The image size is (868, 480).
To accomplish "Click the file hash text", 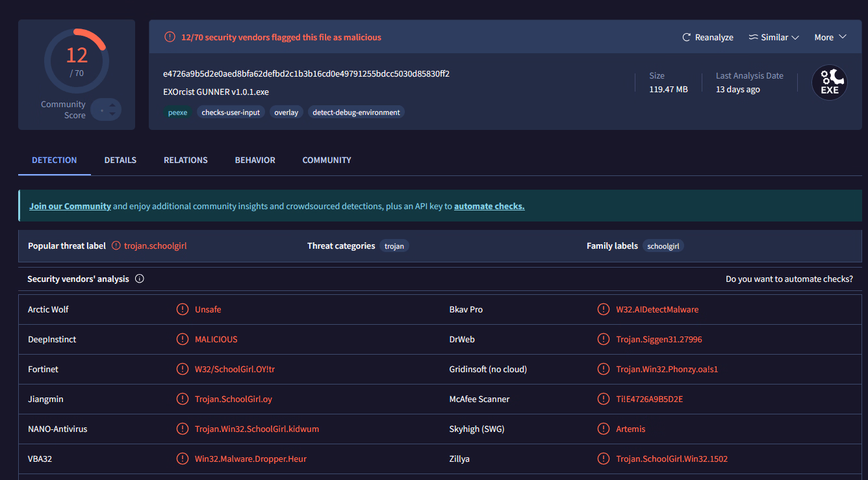I will (306, 74).
